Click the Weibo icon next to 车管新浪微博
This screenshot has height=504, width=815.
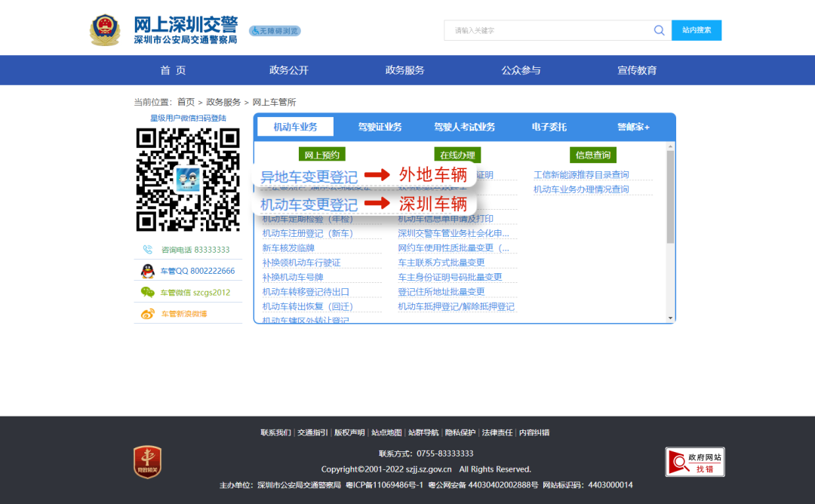coord(148,314)
